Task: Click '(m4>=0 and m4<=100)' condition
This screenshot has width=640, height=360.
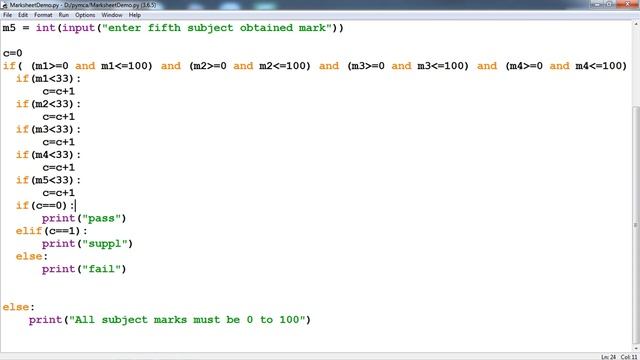Action: 566,66
